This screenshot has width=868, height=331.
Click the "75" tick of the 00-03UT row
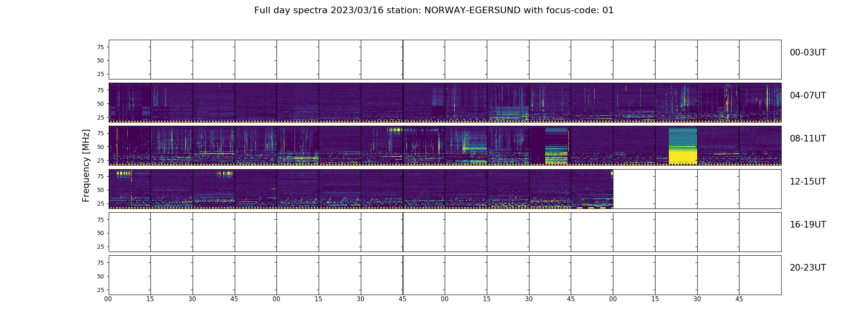click(100, 47)
